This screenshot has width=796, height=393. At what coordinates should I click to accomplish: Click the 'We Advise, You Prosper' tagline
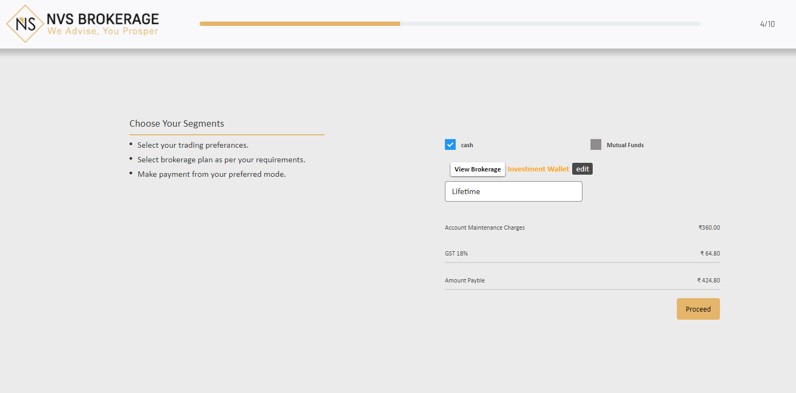pos(103,31)
